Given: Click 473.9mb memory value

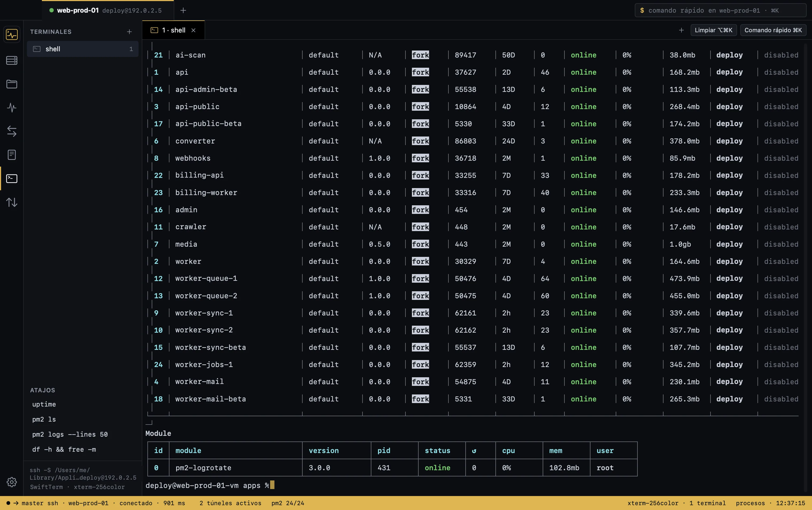Looking at the screenshot, I should point(684,279).
